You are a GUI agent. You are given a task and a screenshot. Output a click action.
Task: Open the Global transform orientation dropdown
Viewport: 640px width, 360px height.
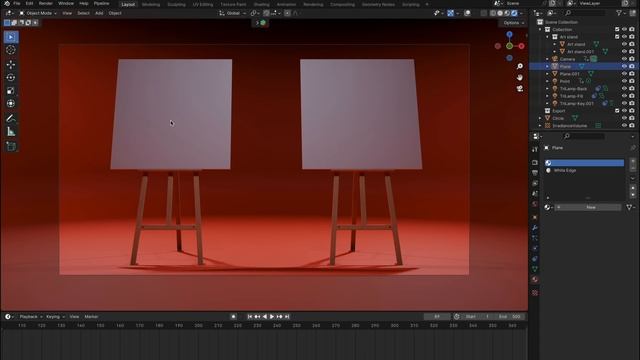click(x=233, y=13)
